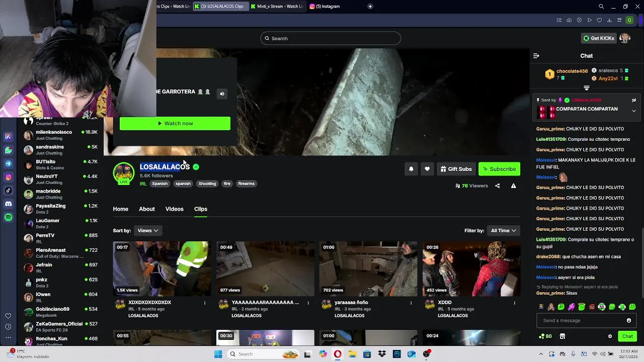
Task: Open options menu for yaraaaaa ñoño clip
Action: coord(411,303)
